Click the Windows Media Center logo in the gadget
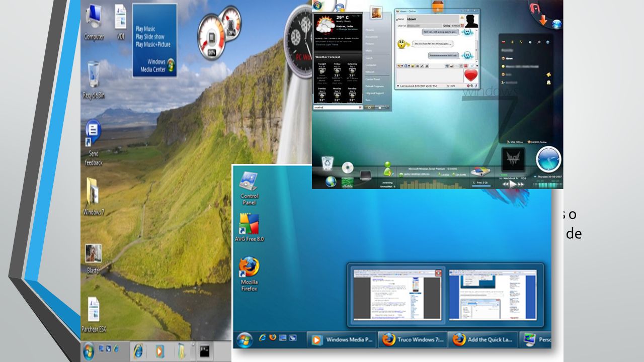 pos(171,65)
